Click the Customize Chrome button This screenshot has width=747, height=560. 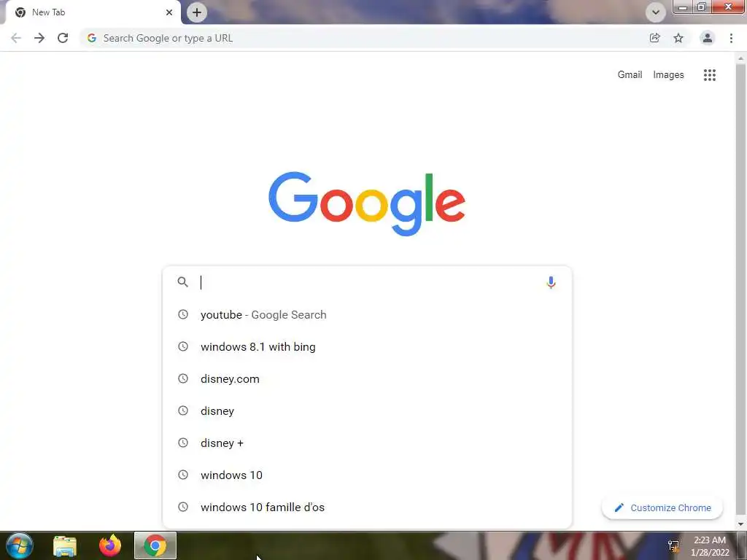point(662,508)
